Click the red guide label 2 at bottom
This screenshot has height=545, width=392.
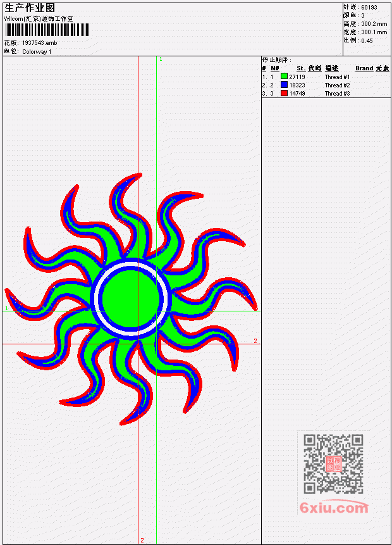click(142, 540)
